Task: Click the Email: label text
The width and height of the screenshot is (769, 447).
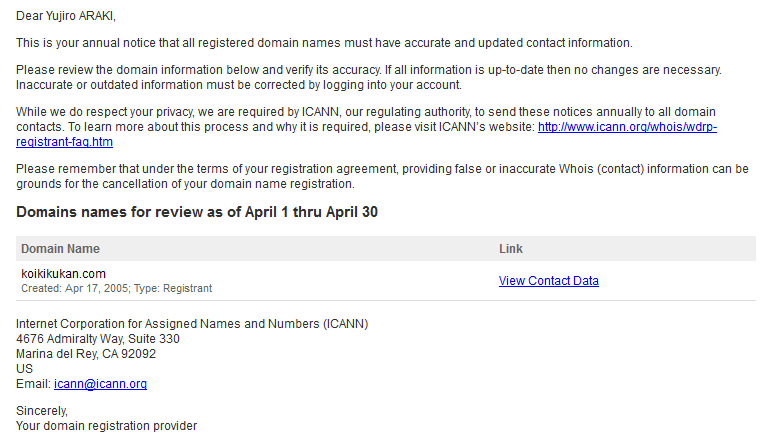Action: (33, 384)
